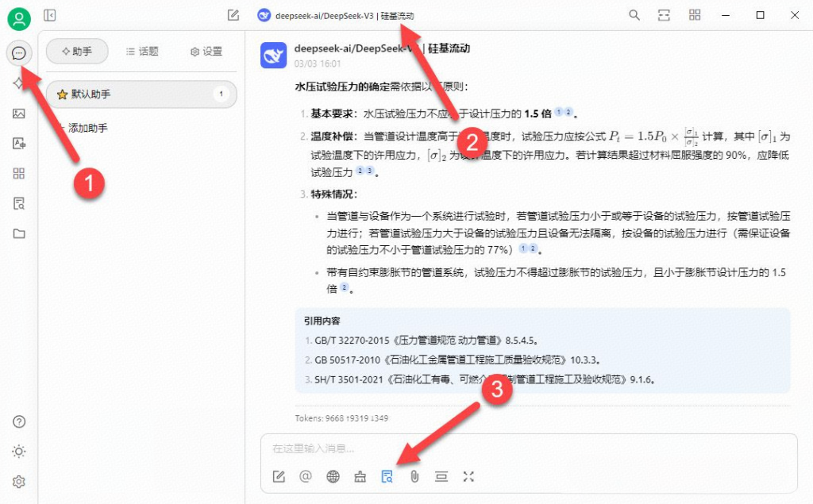
Task: Click the green user avatar icon
Action: [19, 19]
